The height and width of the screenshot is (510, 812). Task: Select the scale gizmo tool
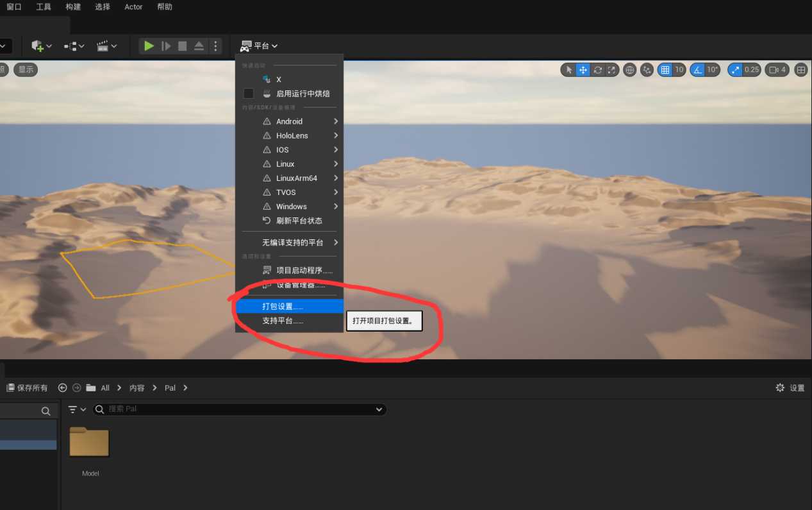click(612, 70)
